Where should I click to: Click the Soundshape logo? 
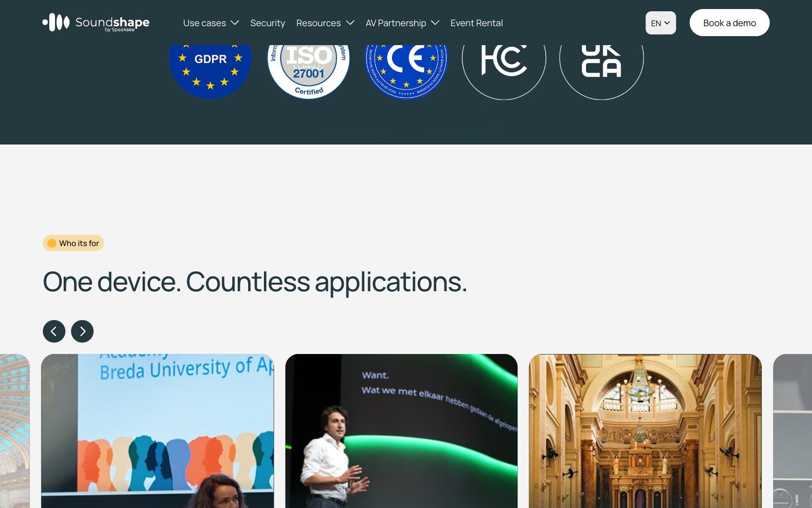coord(96,23)
